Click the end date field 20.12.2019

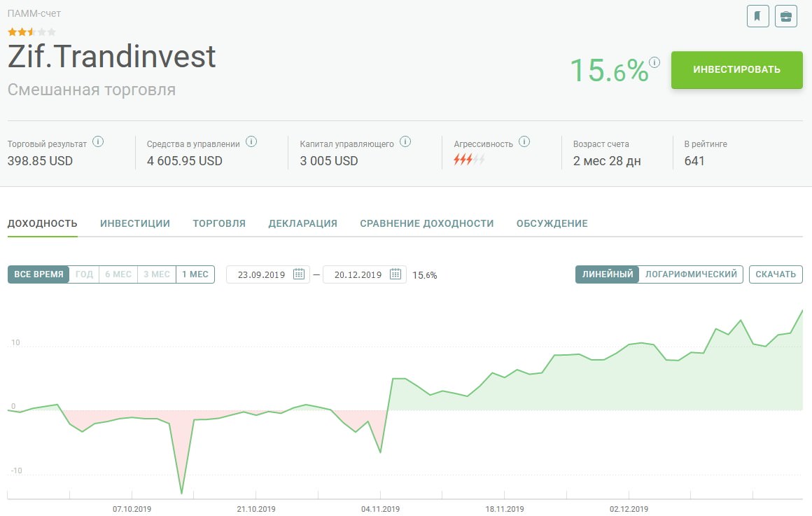point(365,274)
